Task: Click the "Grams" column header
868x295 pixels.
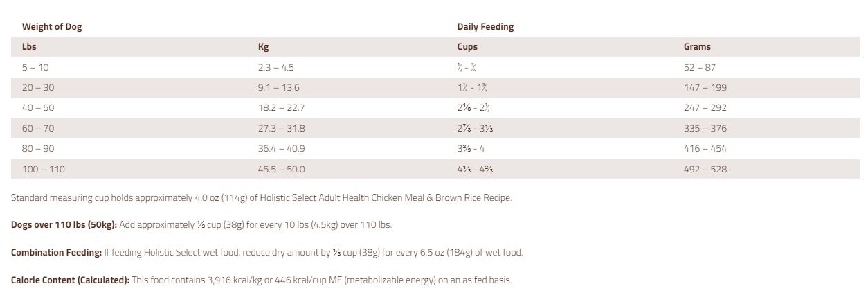Action: coord(697,47)
